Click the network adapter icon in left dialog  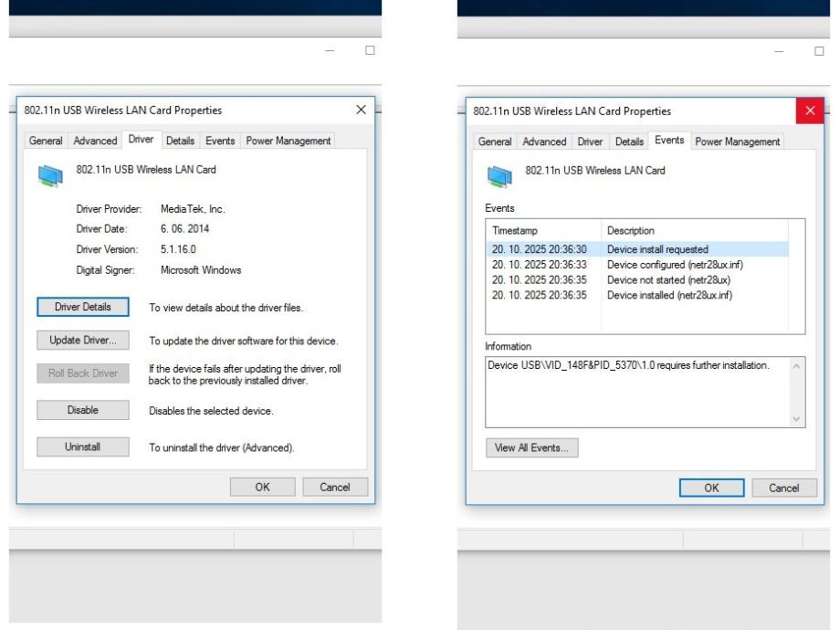(x=50, y=174)
